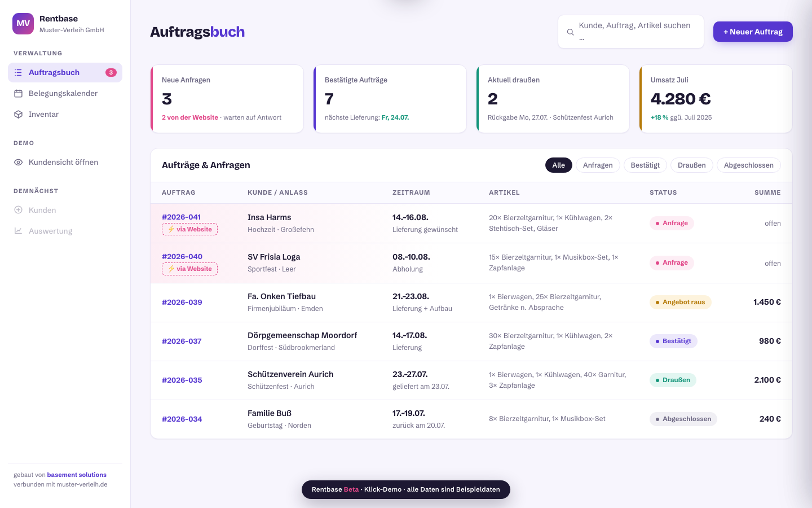
Task: Go to Inventar in the sidebar
Action: [65, 114]
